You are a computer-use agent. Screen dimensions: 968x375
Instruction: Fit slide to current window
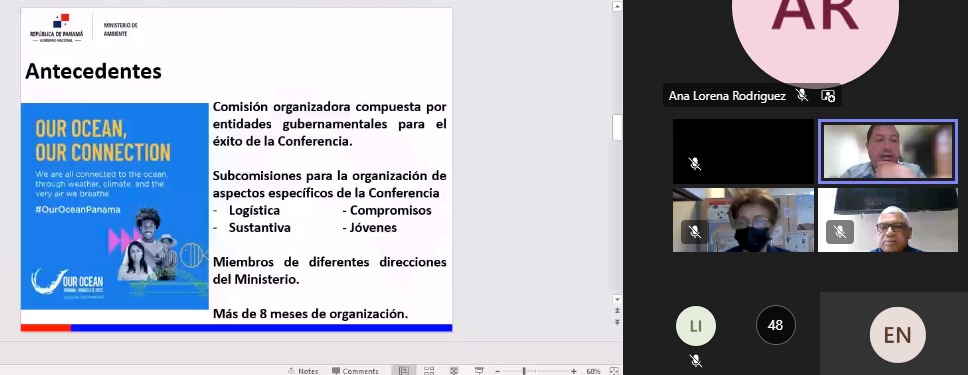[614, 371]
